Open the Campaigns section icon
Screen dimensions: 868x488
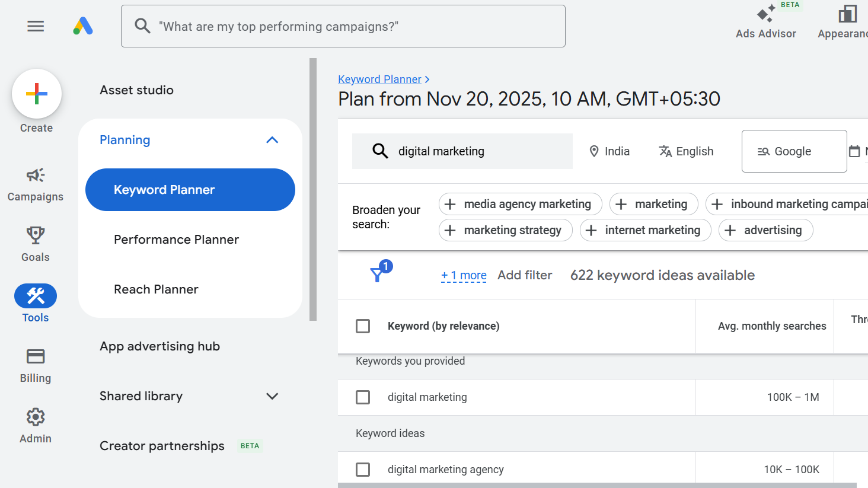(35, 174)
